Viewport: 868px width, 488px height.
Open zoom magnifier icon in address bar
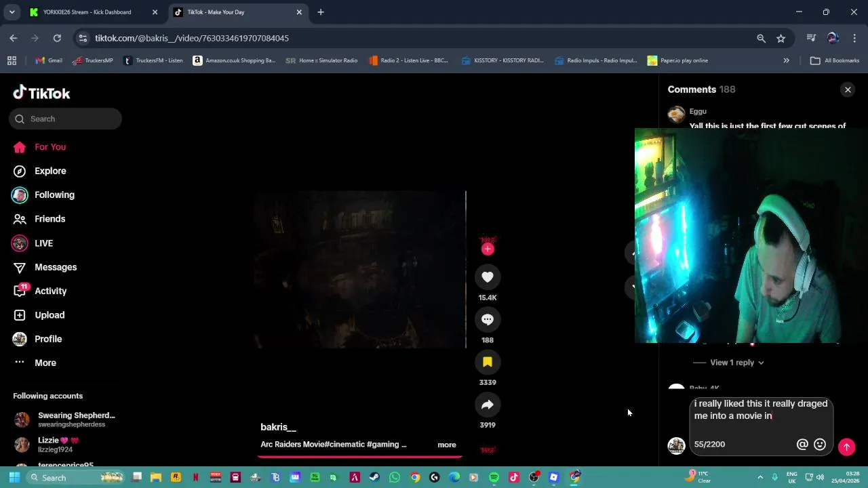pyautogui.click(x=761, y=39)
